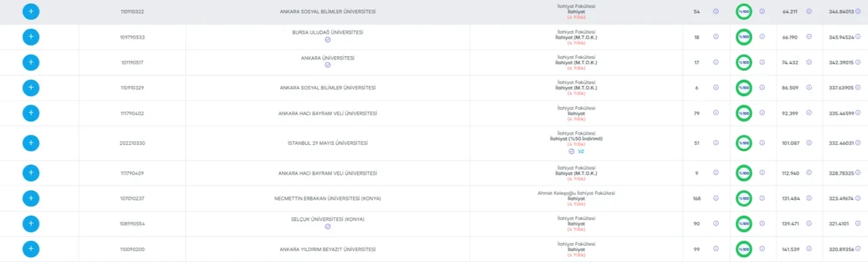Click info icon next to rank 131.484
Screen dimensions: 868x262
pos(809,198)
